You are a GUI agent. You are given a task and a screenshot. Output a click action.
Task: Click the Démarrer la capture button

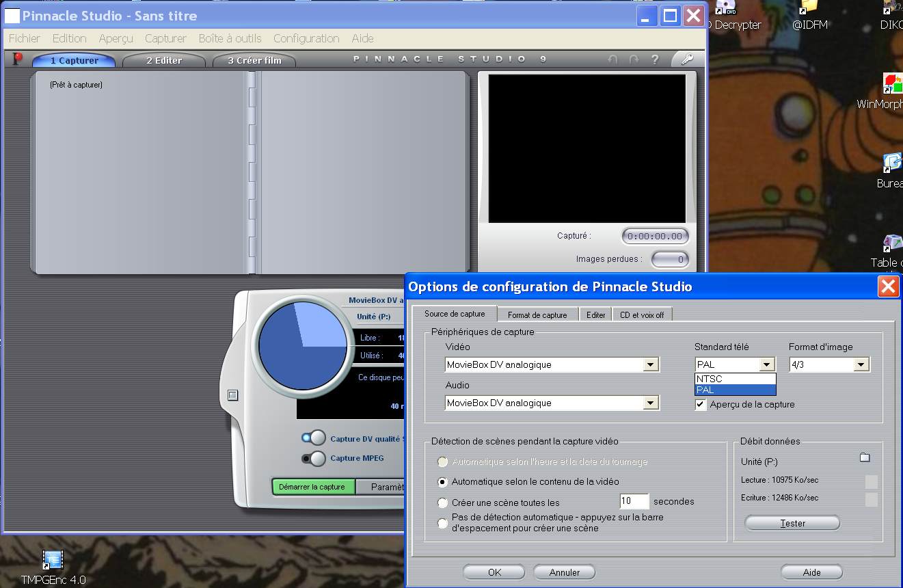pyautogui.click(x=313, y=487)
